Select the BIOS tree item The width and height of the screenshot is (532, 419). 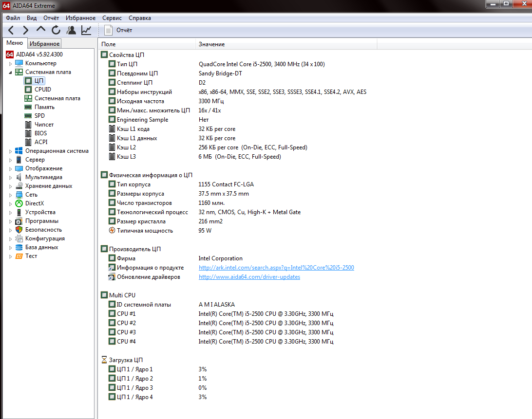(41, 133)
